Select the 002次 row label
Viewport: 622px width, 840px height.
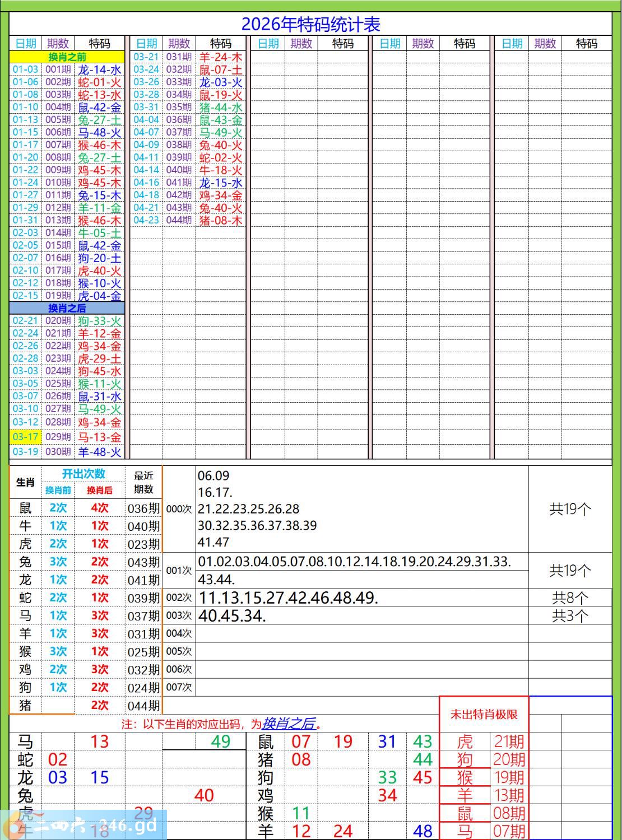click(179, 598)
